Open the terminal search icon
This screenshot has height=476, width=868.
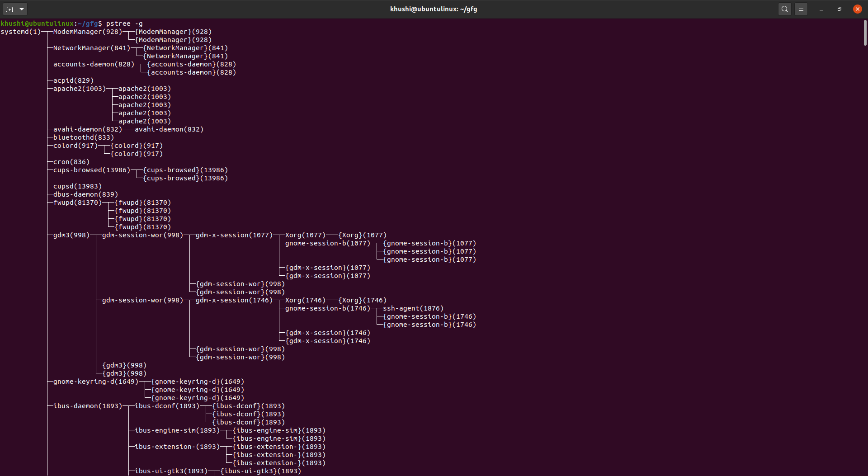(x=785, y=9)
